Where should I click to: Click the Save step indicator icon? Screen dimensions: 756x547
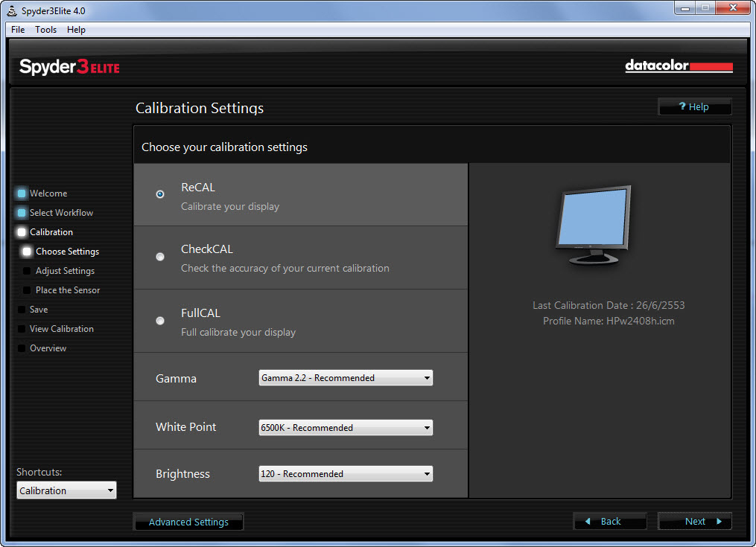[22, 310]
